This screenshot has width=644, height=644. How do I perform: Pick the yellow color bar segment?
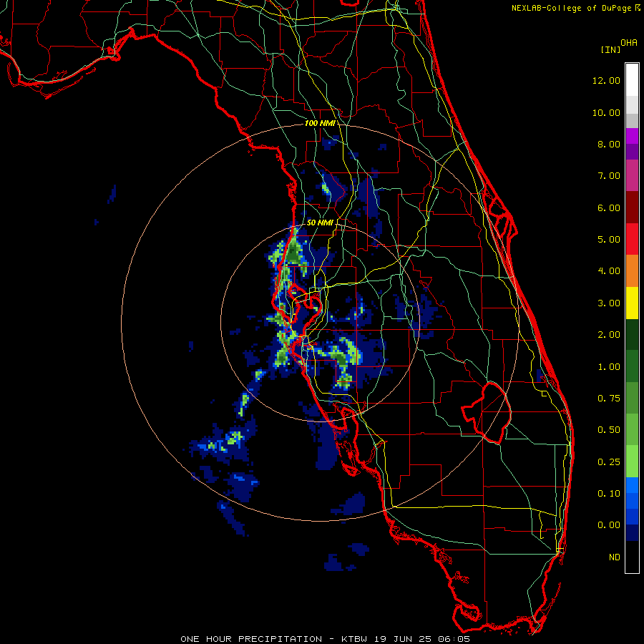(x=632, y=303)
